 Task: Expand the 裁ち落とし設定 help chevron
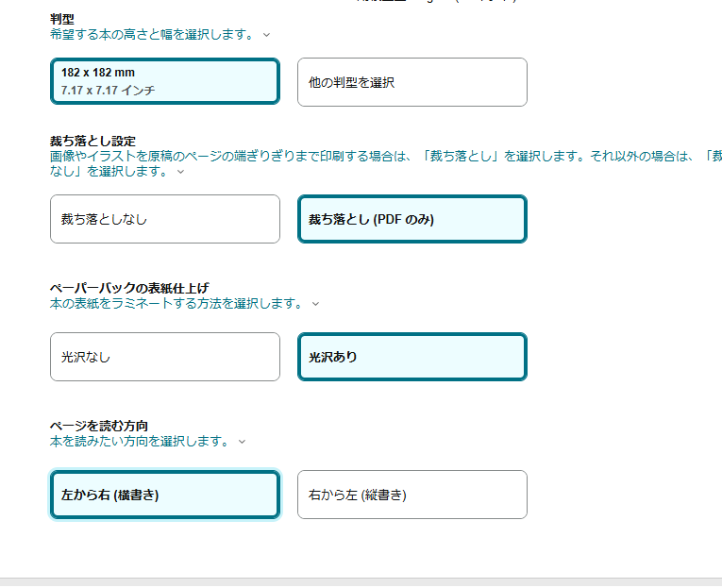181,172
